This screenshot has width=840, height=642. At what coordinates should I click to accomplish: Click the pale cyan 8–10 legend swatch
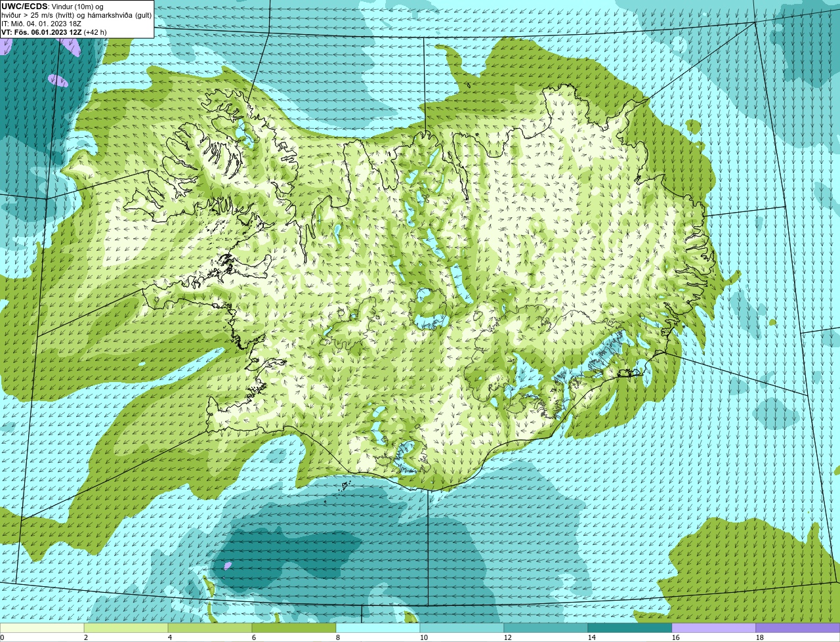378,628
